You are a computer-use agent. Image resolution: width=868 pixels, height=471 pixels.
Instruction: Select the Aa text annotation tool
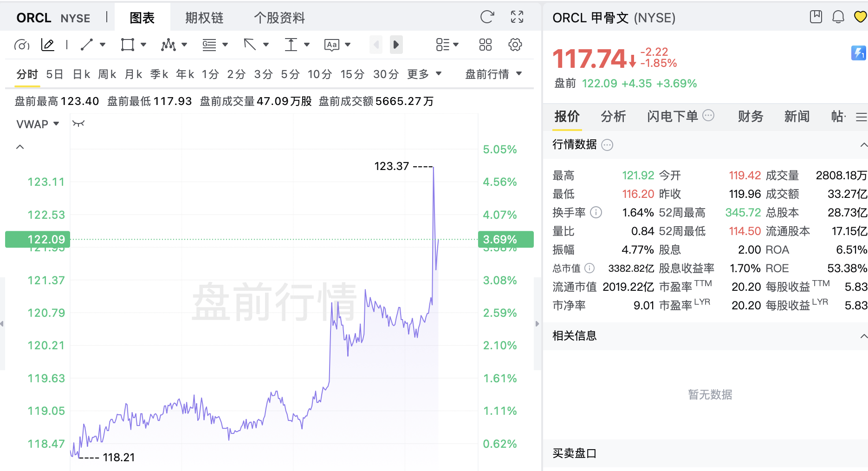coord(331,45)
